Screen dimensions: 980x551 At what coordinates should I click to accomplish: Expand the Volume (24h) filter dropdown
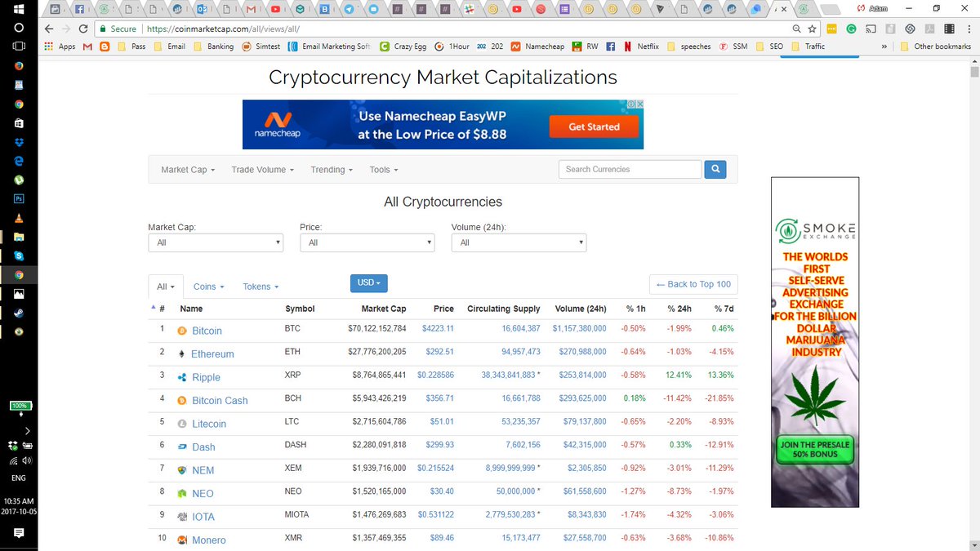pyautogui.click(x=519, y=242)
